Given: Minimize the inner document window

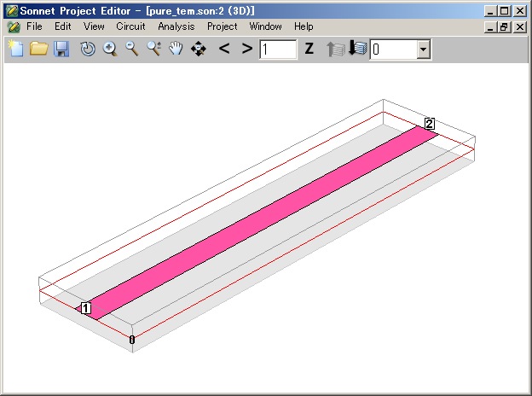Looking at the screenshot, I should point(490,26).
